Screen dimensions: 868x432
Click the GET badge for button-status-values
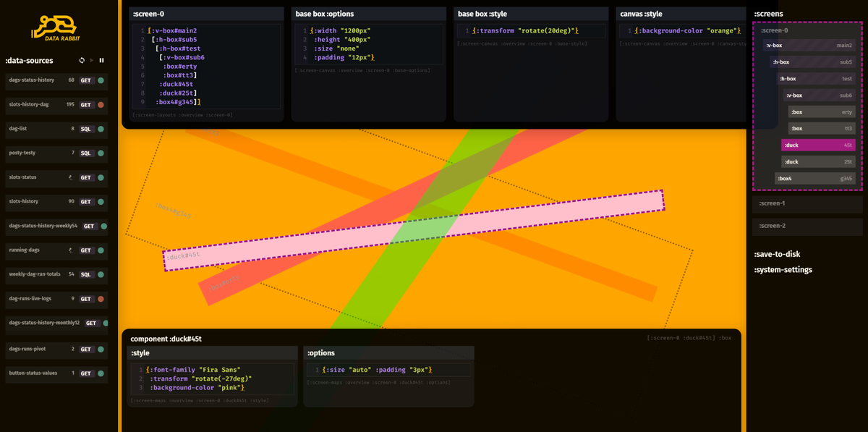coord(86,373)
